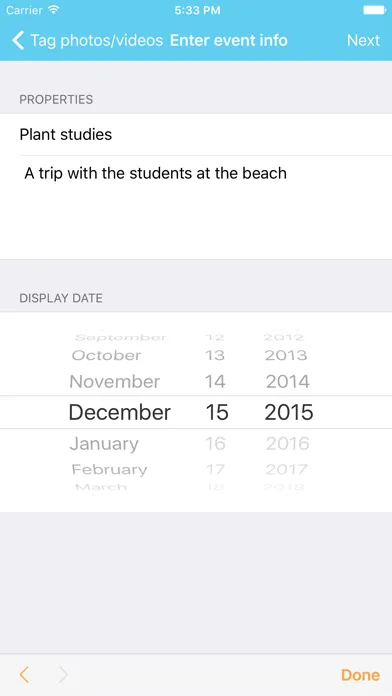Go back to Tag photos/videos
Viewport: 392px width, 696px height.
87,40
